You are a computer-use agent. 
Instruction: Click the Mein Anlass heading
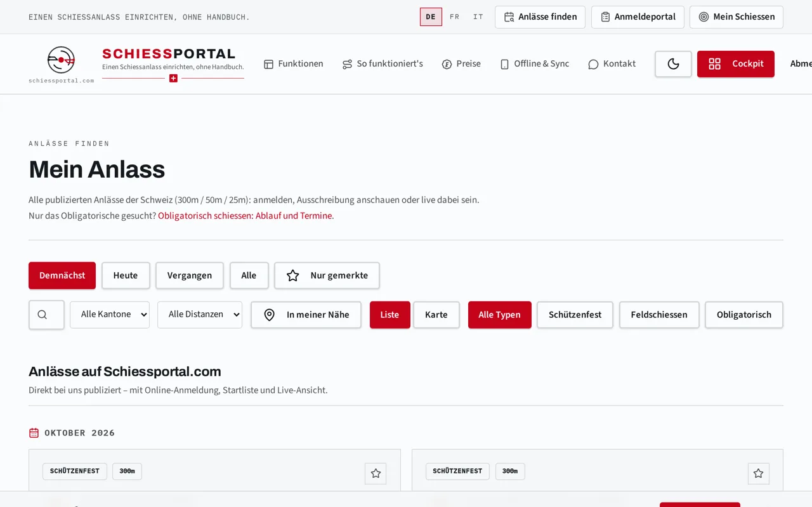tap(97, 169)
